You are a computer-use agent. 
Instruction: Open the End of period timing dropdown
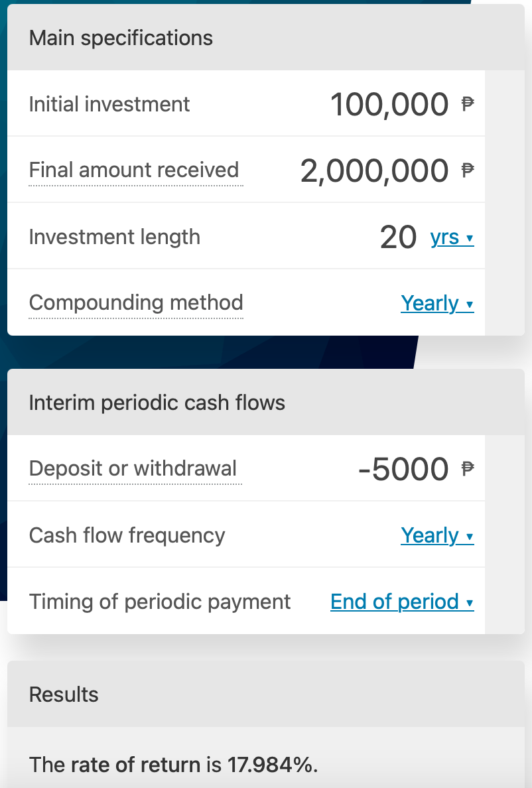(x=402, y=602)
